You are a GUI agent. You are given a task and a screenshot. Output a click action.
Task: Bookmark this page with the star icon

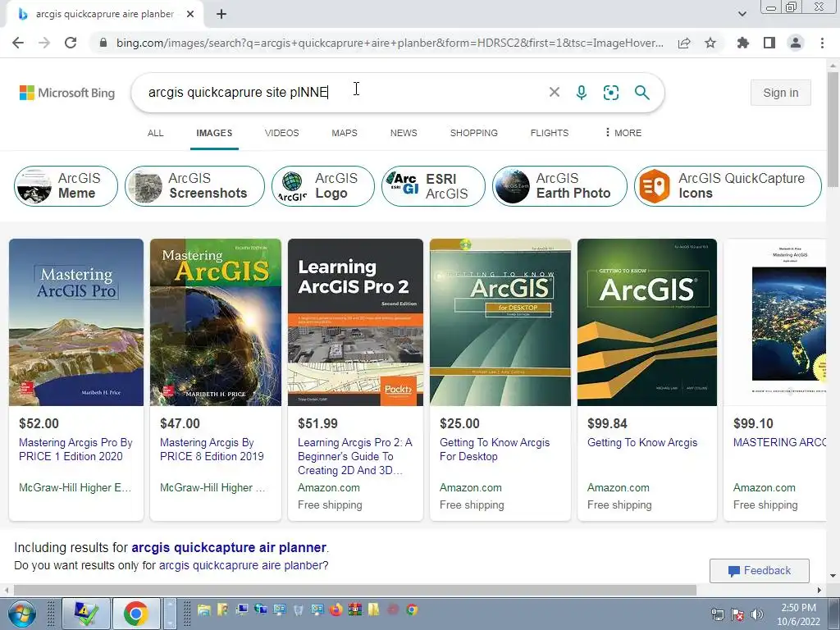point(710,43)
